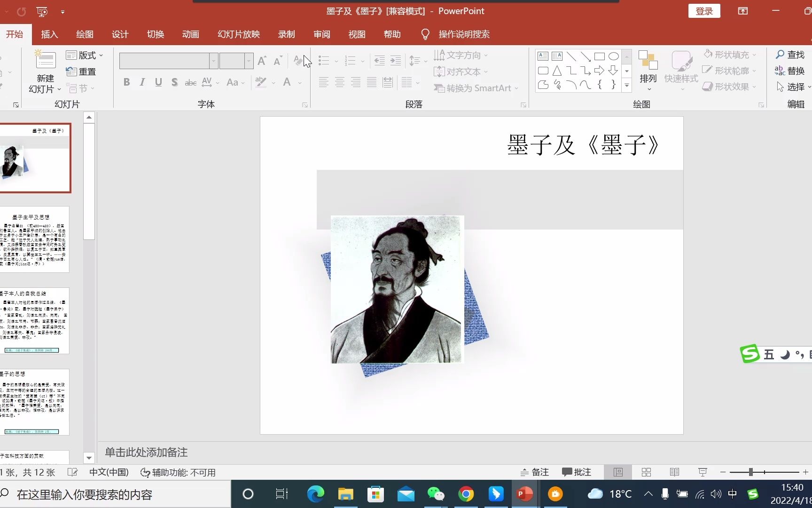Switch to Slide Sorter view

(646, 472)
